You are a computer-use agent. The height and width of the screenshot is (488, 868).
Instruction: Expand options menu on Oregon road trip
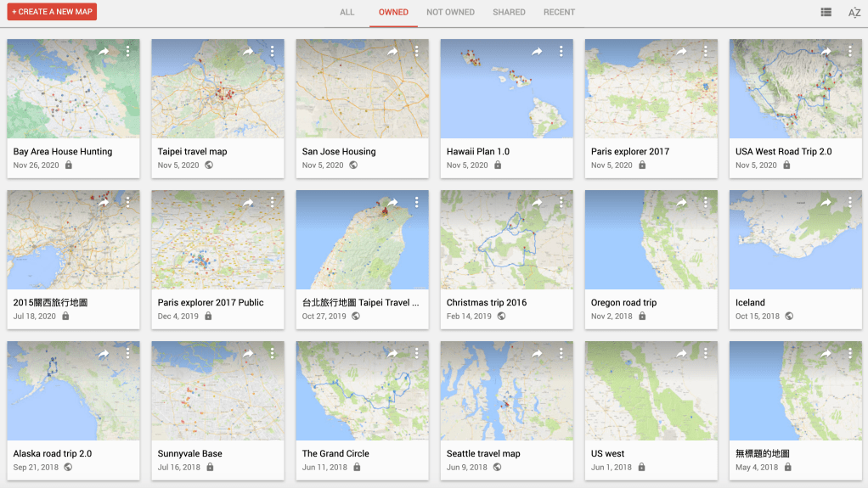click(706, 203)
